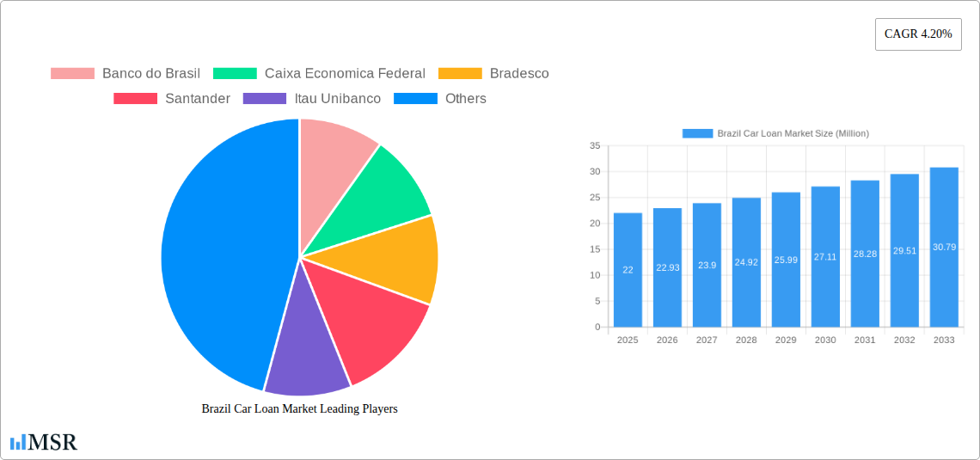Click the 2029 bar showing 25.99

point(787,260)
